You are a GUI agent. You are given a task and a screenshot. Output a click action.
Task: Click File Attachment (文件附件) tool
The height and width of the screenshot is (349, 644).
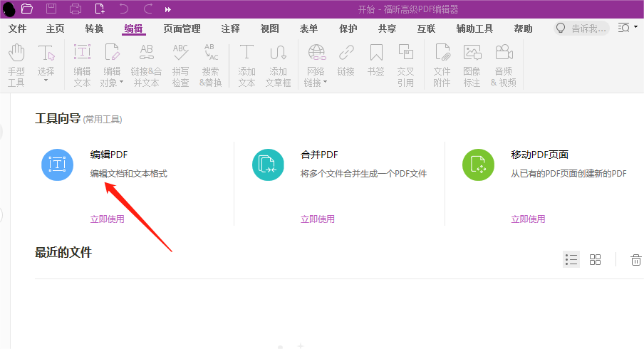tap(442, 66)
